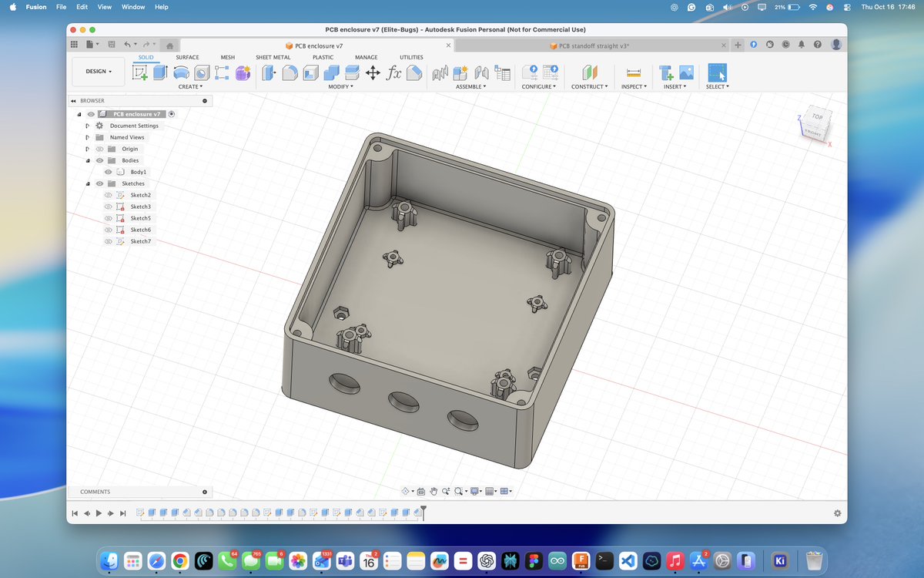The image size is (924, 578).
Task: Select the Press Pull tool
Action: click(x=269, y=72)
